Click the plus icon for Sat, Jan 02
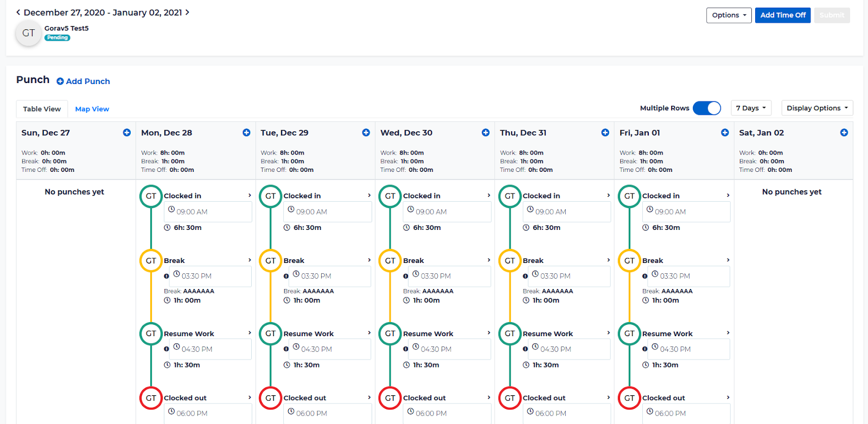868x424 pixels. click(844, 133)
